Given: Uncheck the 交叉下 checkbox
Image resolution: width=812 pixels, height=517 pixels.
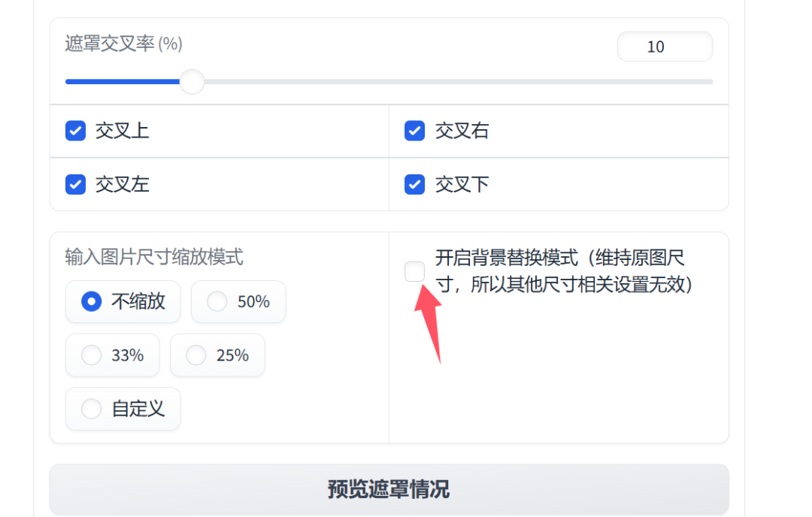Looking at the screenshot, I should 415,184.
